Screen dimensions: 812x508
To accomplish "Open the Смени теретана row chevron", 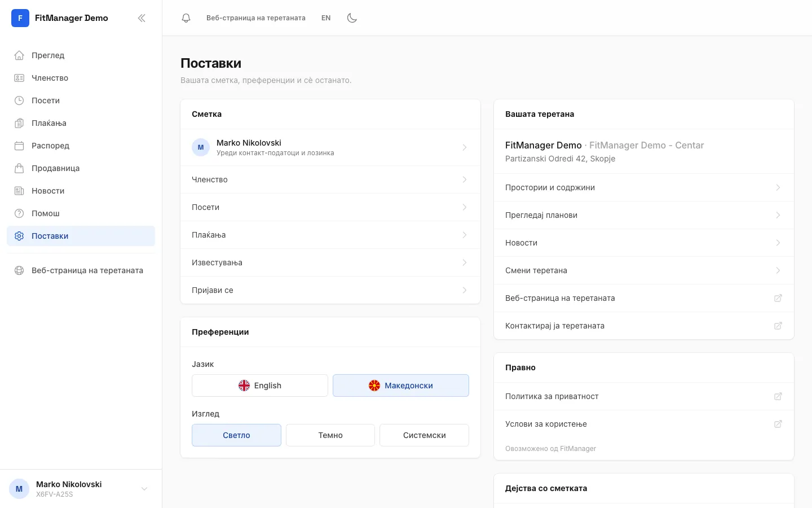I will coord(778,270).
